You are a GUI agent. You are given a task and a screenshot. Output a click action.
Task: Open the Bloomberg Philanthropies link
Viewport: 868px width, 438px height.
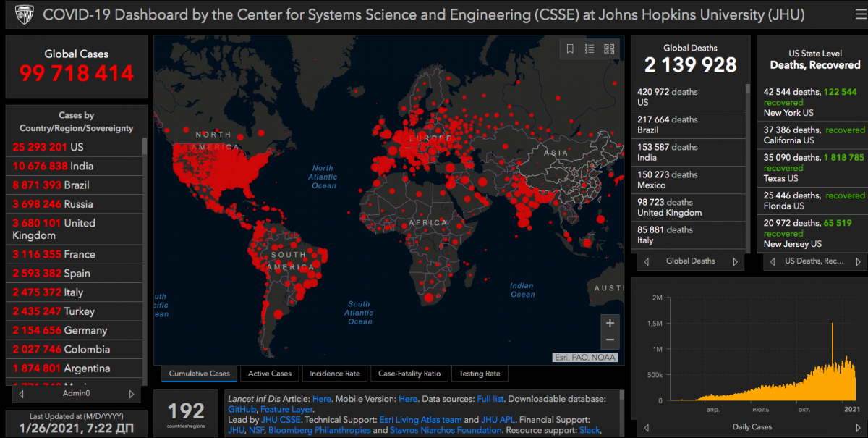coord(320,430)
